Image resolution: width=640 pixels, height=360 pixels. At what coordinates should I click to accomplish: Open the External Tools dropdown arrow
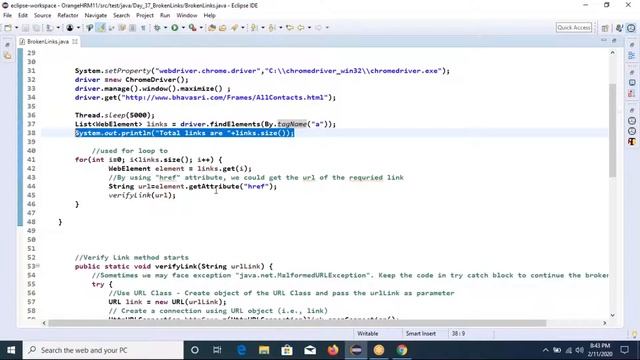pos(201,28)
